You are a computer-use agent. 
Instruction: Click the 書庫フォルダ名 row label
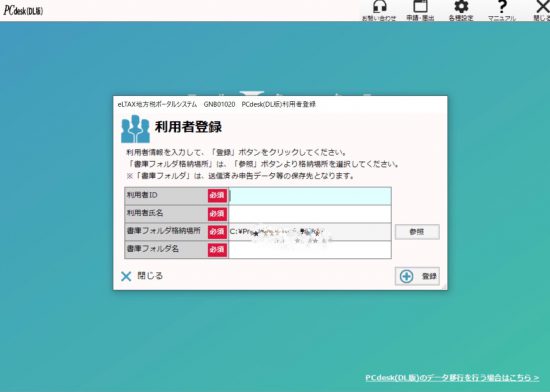tap(153, 249)
